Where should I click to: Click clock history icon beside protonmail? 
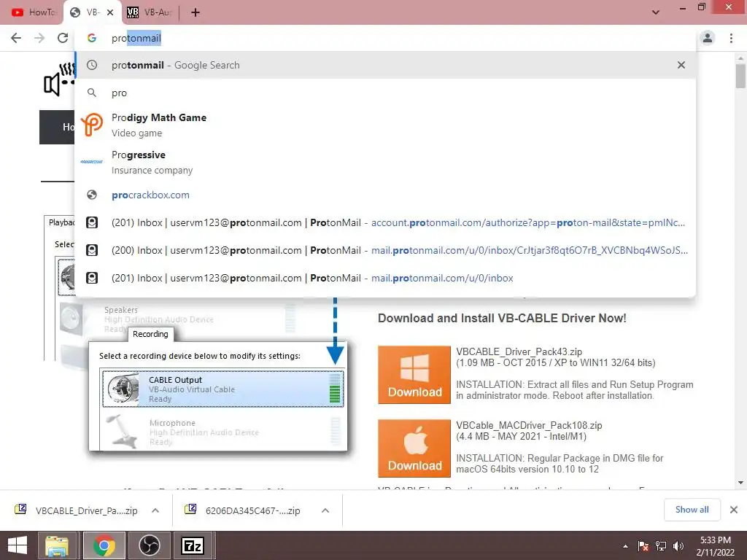tap(91, 65)
